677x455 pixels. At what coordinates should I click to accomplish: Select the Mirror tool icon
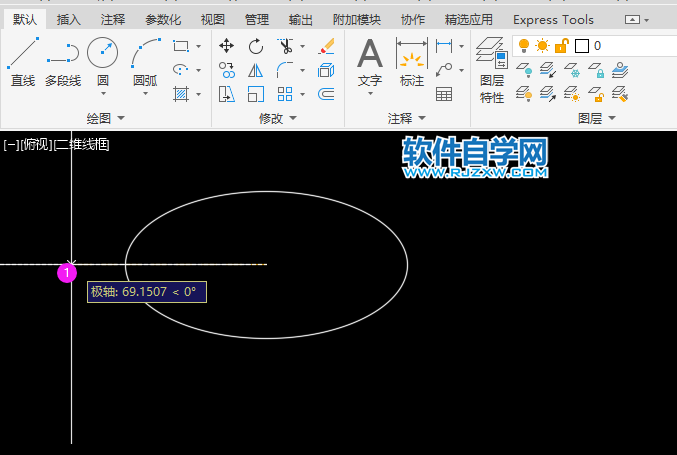point(256,70)
